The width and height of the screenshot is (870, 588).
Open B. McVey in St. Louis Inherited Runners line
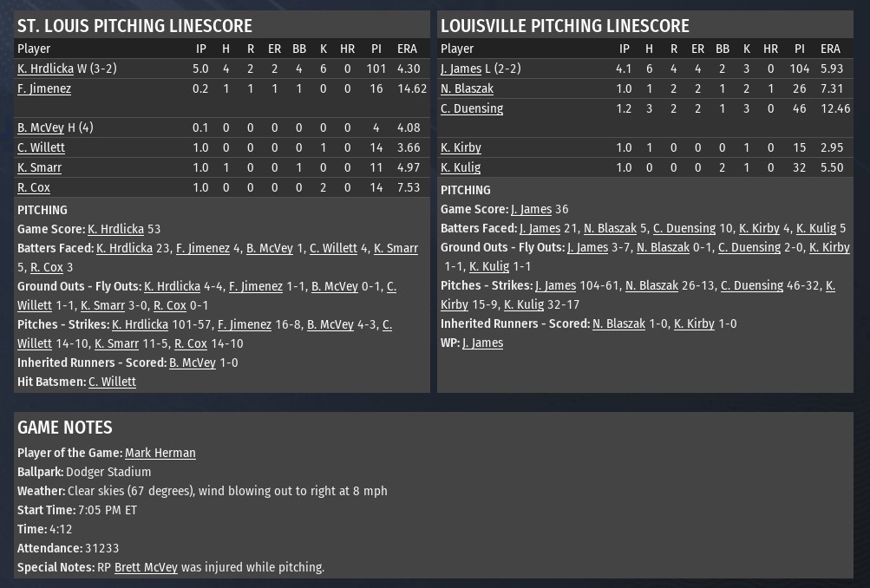click(x=193, y=363)
